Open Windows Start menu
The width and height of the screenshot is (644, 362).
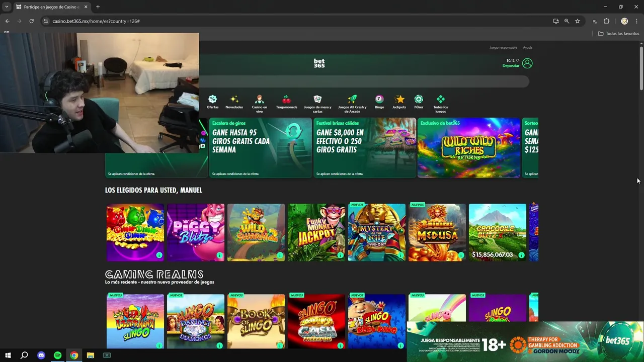pos(8,355)
